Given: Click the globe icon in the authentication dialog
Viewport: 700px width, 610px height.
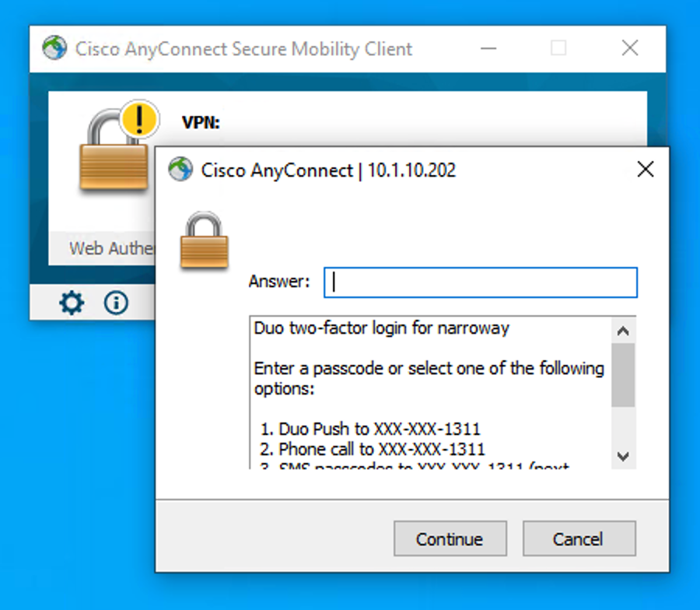Looking at the screenshot, I should [180, 170].
